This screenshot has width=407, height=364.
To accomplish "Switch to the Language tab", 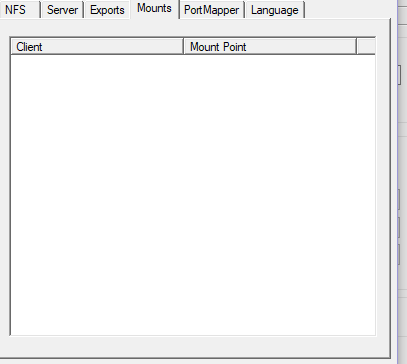I will pos(275,10).
